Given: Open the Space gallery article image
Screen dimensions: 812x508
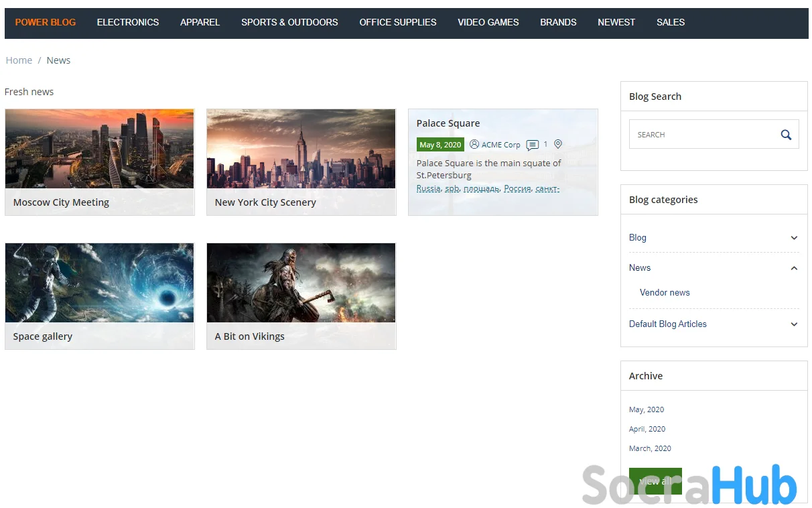Looking at the screenshot, I should [99, 283].
